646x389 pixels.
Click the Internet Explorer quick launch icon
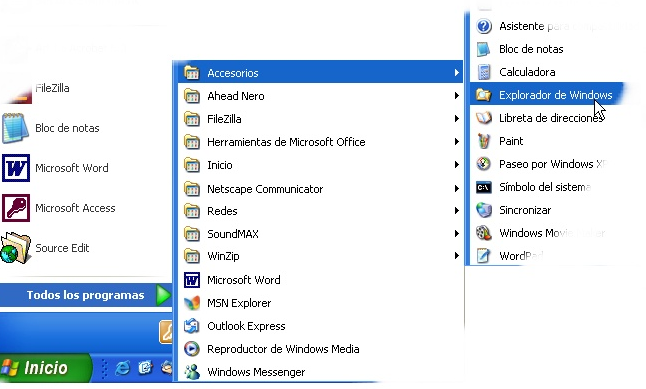click(x=123, y=368)
